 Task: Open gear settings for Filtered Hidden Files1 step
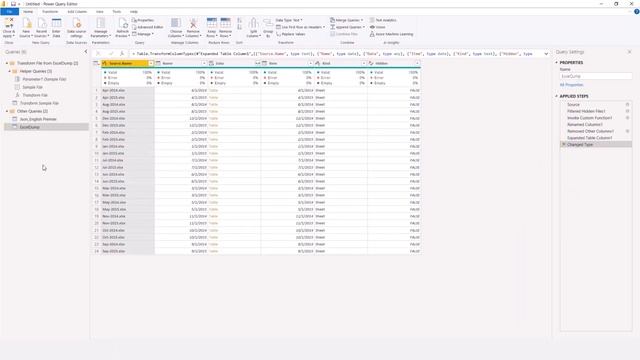(x=627, y=111)
